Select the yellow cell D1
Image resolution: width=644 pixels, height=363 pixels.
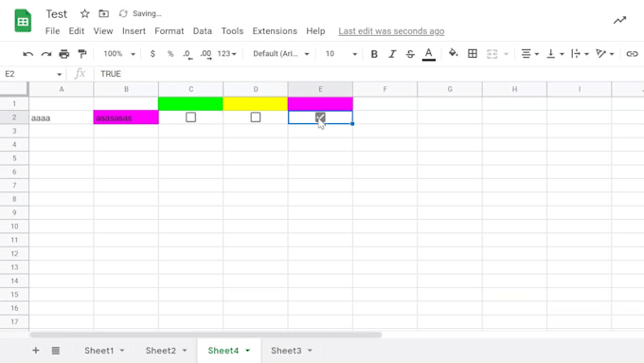pyautogui.click(x=256, y=103)
